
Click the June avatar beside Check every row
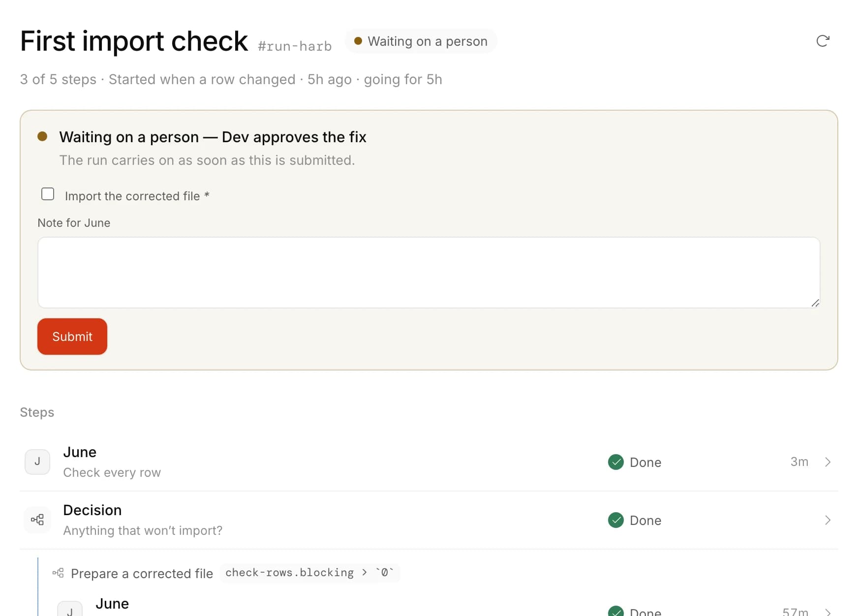pyautogui.click(x=37, y=462)
